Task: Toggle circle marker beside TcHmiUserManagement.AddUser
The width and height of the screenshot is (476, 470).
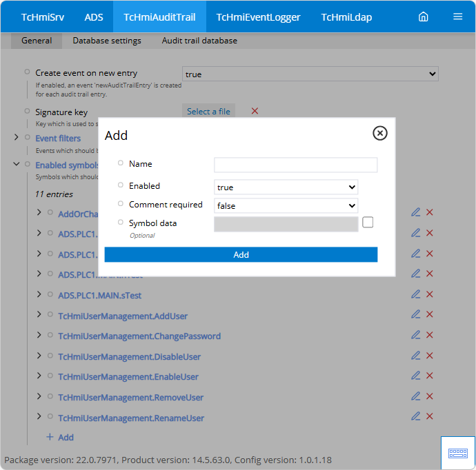Action: pos(50,314)
